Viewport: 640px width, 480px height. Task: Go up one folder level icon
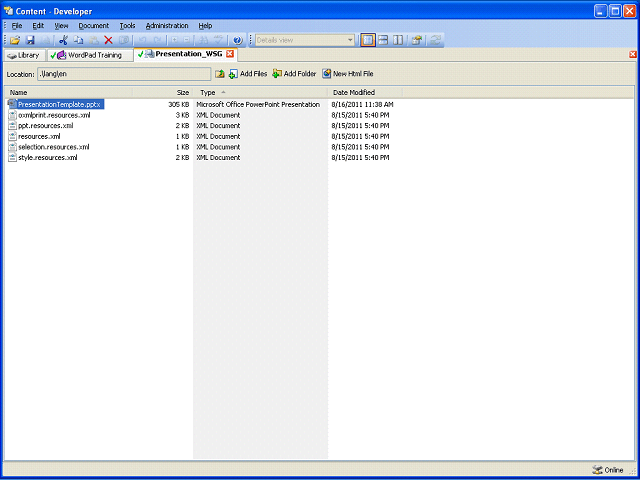220,74
